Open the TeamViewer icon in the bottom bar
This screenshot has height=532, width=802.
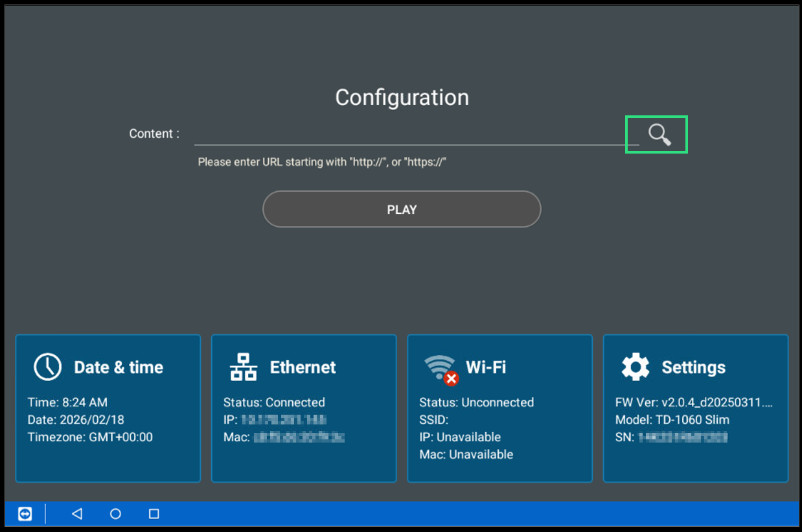pos(25,514)
